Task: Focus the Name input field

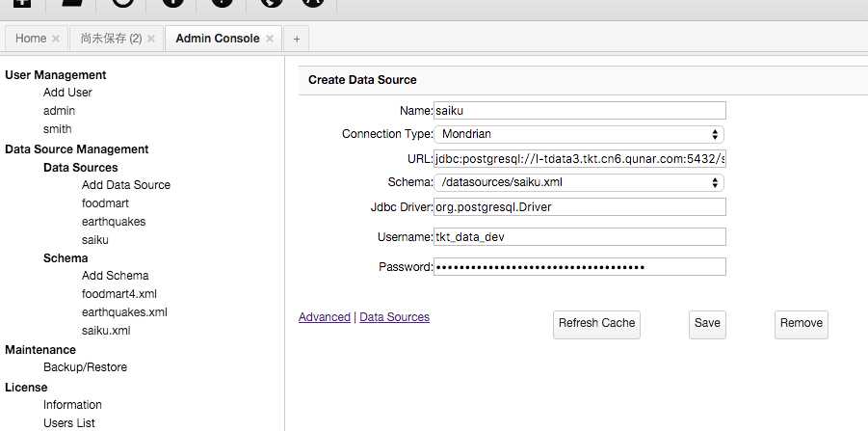Action: (x=579, y=111)
